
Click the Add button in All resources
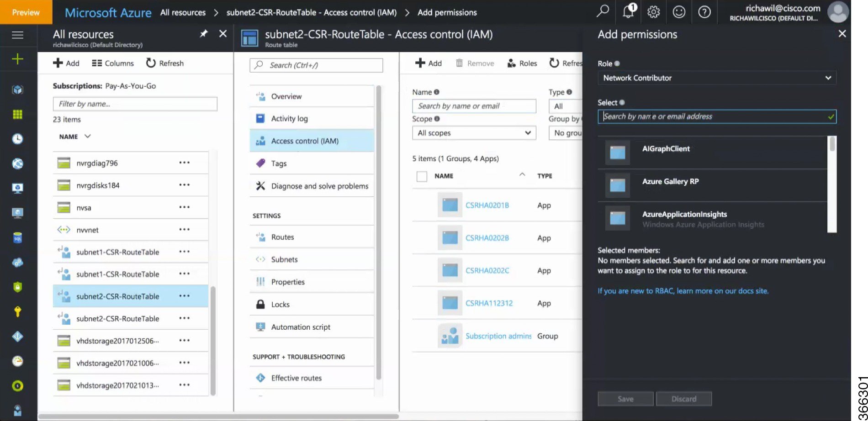(66, 63)
